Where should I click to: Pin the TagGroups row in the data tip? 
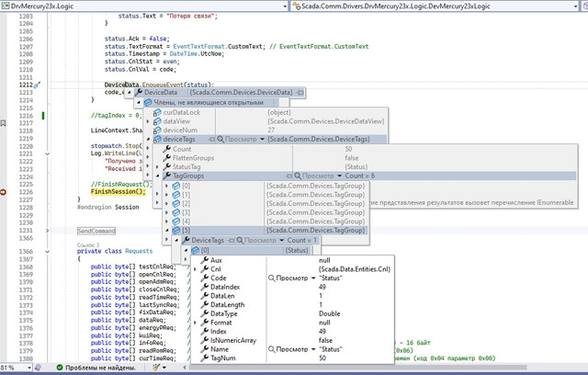click(x=288, y=176)
